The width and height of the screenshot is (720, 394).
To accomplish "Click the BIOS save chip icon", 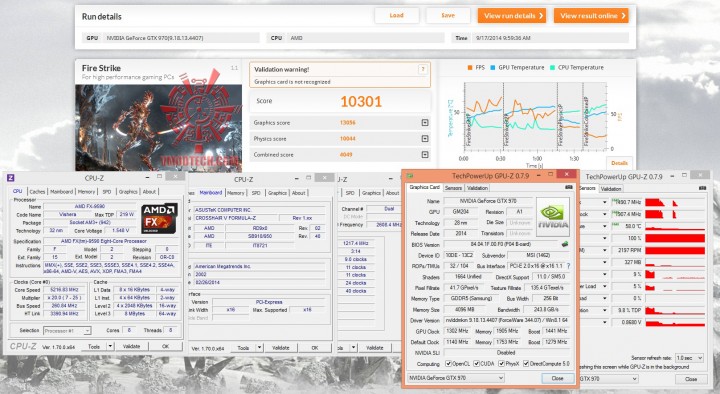I will click(x=565, y=244).
